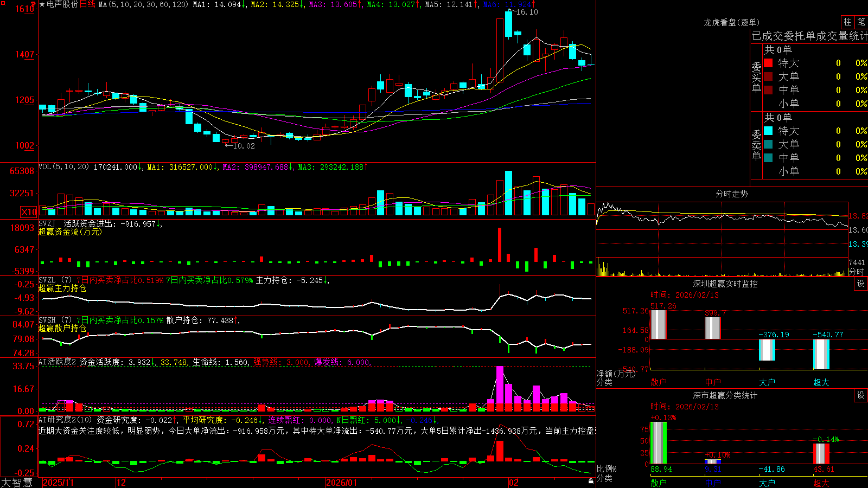Click the 电声股份 stock name
The height and width of the screenshot is (488, 868).
coord(62,4)
